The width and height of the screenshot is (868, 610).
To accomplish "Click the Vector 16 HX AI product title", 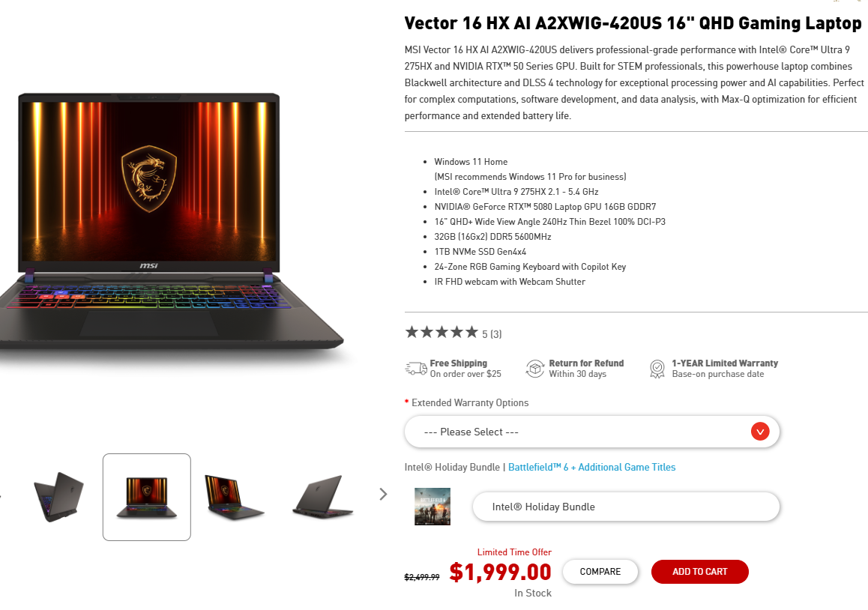I will pyautogui.click(x=633, y=23).
